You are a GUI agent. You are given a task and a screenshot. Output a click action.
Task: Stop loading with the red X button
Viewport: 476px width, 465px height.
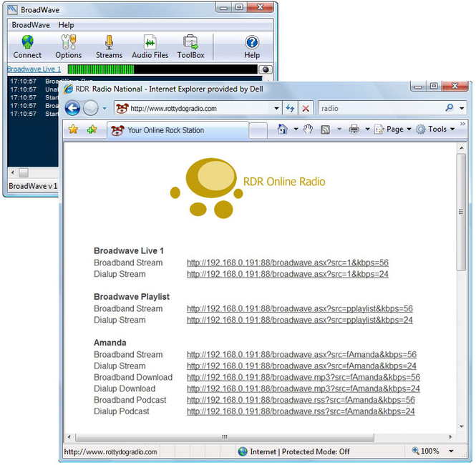306,108
